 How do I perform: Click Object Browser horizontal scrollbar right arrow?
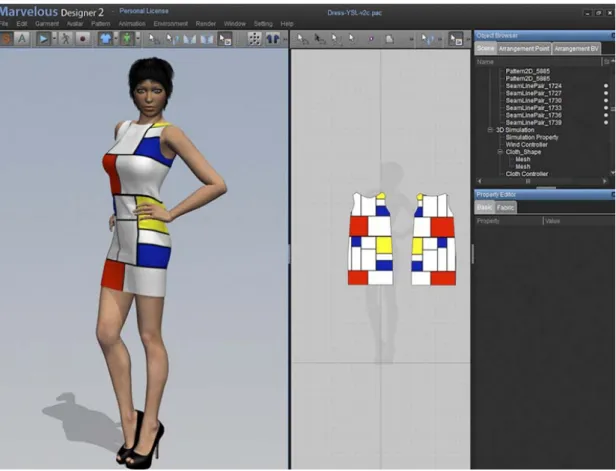coord(605,181)
